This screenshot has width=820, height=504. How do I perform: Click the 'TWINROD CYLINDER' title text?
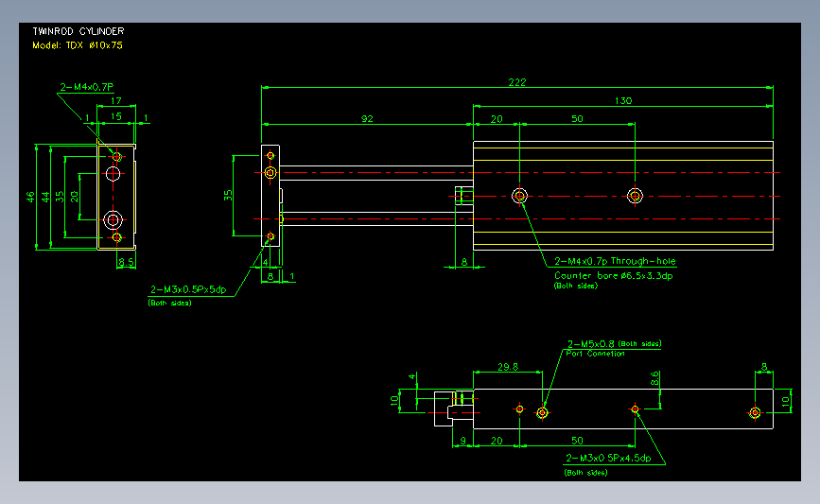(79, 31)
